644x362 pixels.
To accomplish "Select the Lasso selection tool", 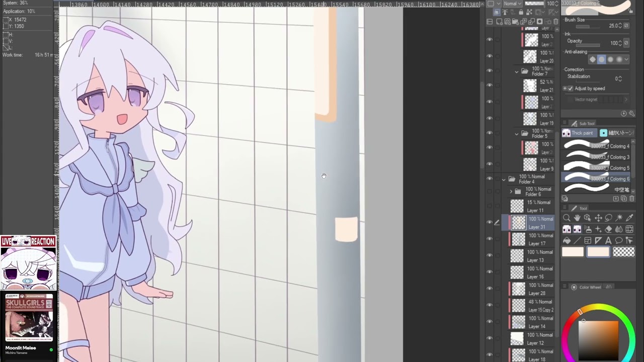I will (x=609, y=218).
